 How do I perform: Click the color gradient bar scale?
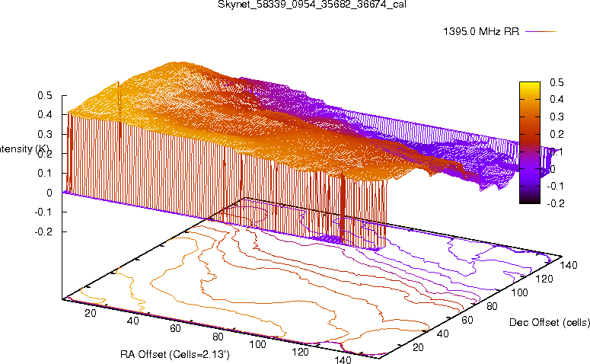tap(529, 142)
